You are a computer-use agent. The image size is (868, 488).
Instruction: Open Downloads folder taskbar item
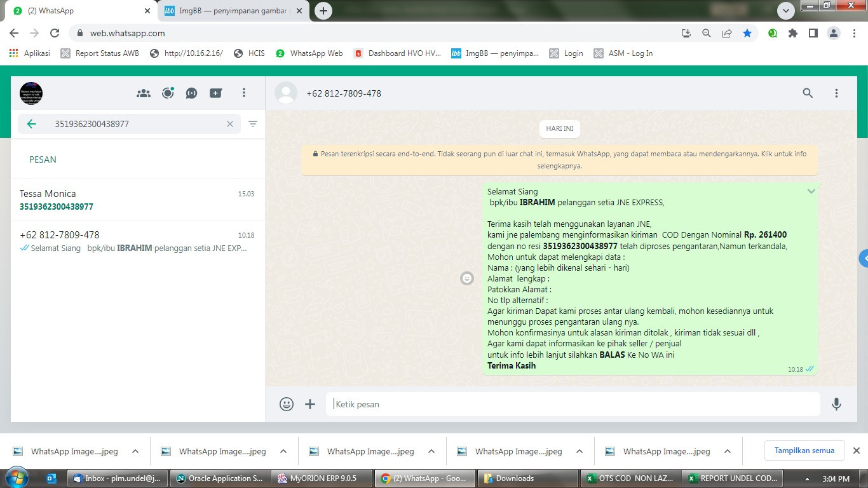(527, 478)
